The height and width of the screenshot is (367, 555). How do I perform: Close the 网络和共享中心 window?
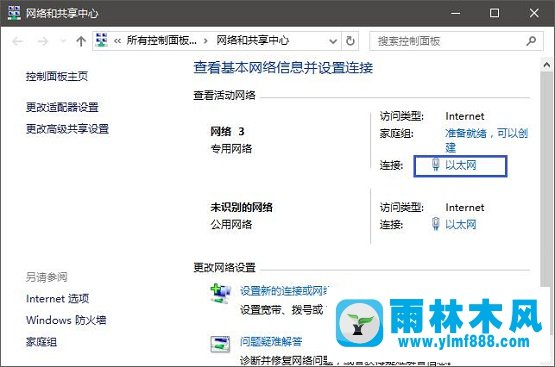(534, 13)
